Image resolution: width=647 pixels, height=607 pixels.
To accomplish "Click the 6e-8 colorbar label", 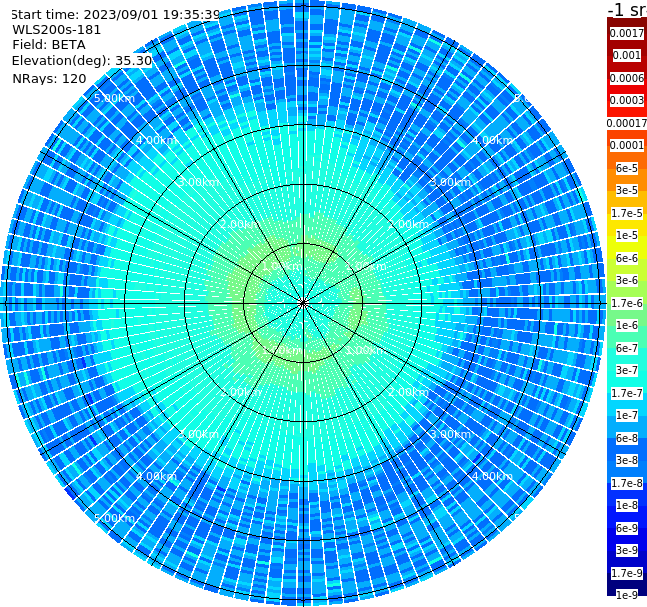I will pyautogui.click(x=627, y=438).
